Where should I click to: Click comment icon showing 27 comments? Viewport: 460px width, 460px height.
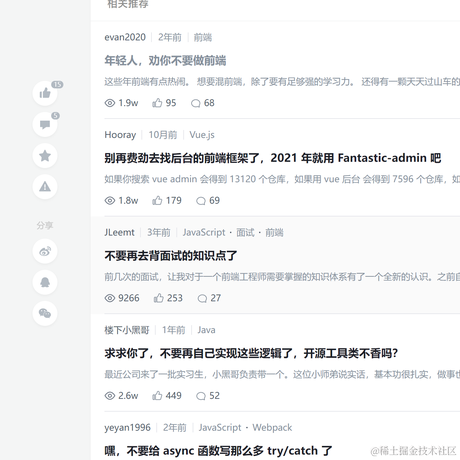click(202, 298)
